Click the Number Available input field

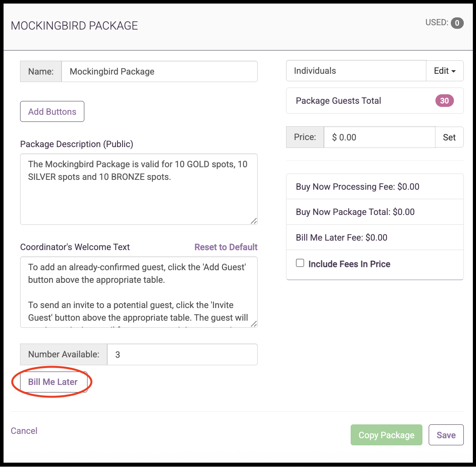pyautogui.click(x=182, y=354)
